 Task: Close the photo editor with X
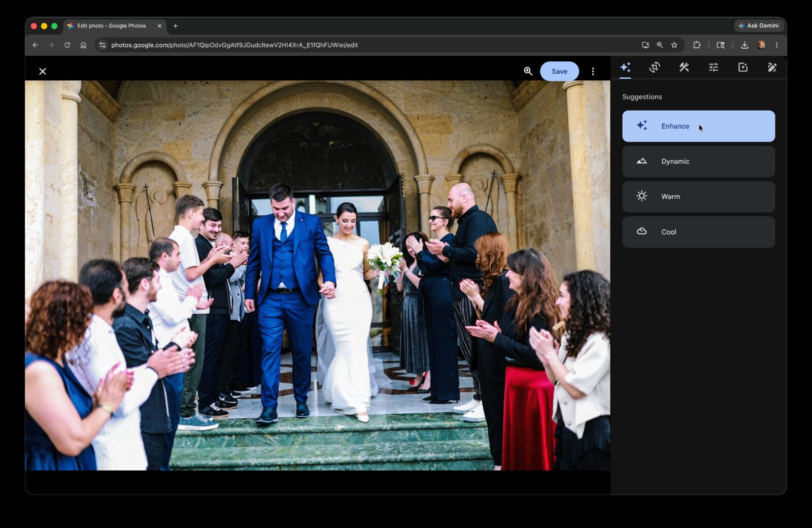click(x=43, y=71)
